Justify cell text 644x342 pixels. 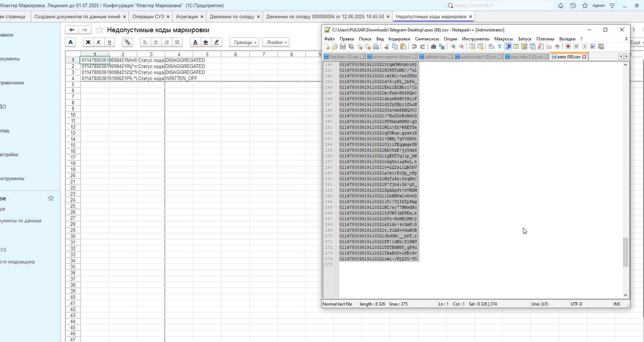coord(177,42)
